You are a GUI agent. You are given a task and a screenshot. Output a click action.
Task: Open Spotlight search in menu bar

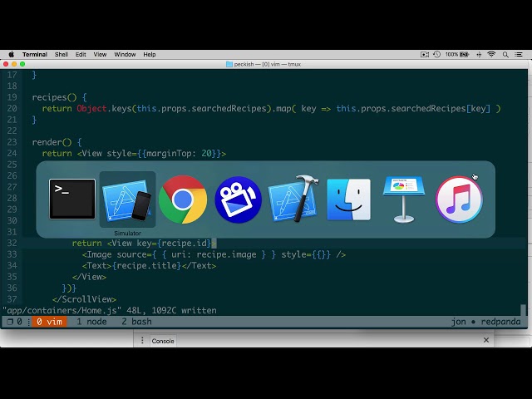505,54
